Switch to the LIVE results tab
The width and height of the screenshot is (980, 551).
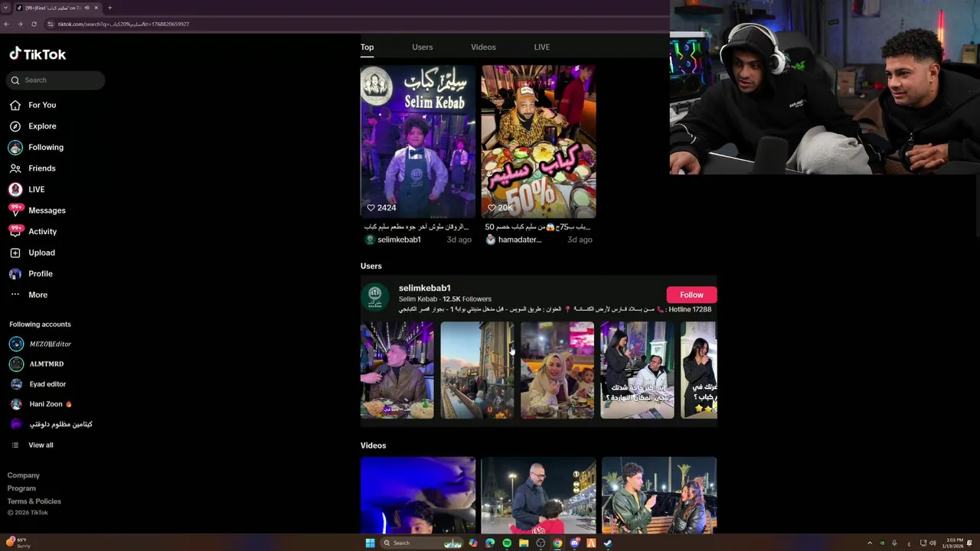[542, 47]
